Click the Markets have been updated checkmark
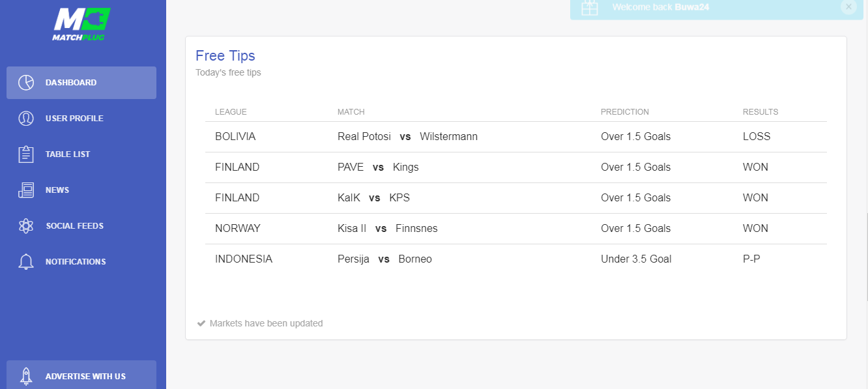 201,323
